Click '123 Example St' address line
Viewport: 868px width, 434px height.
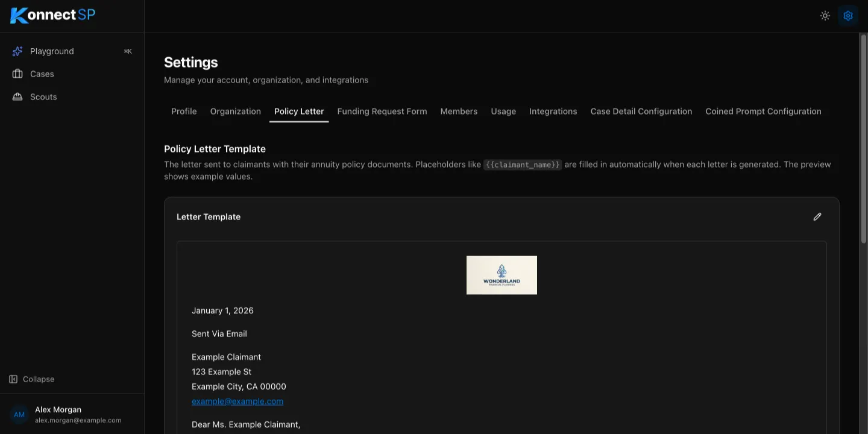click(x=222, y=371)
